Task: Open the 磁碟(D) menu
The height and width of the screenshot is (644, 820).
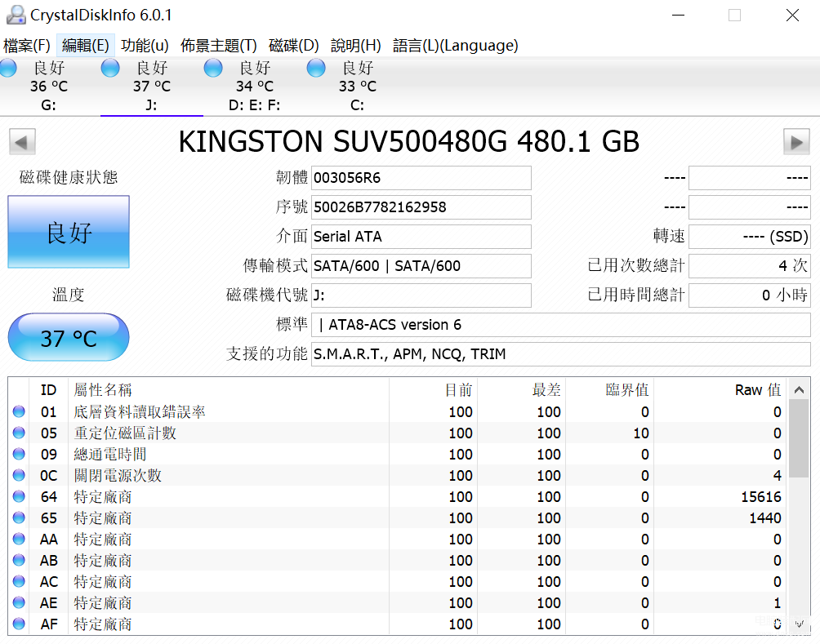Action: (x=293, y=46)
